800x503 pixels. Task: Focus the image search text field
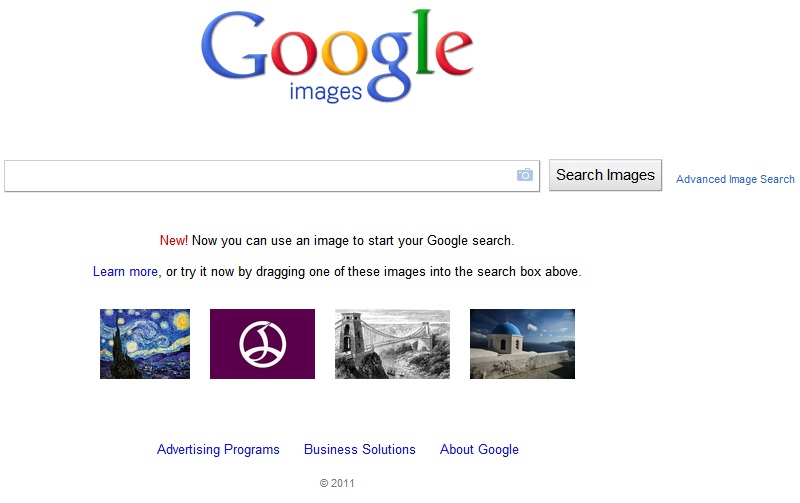tap(260, 175)
